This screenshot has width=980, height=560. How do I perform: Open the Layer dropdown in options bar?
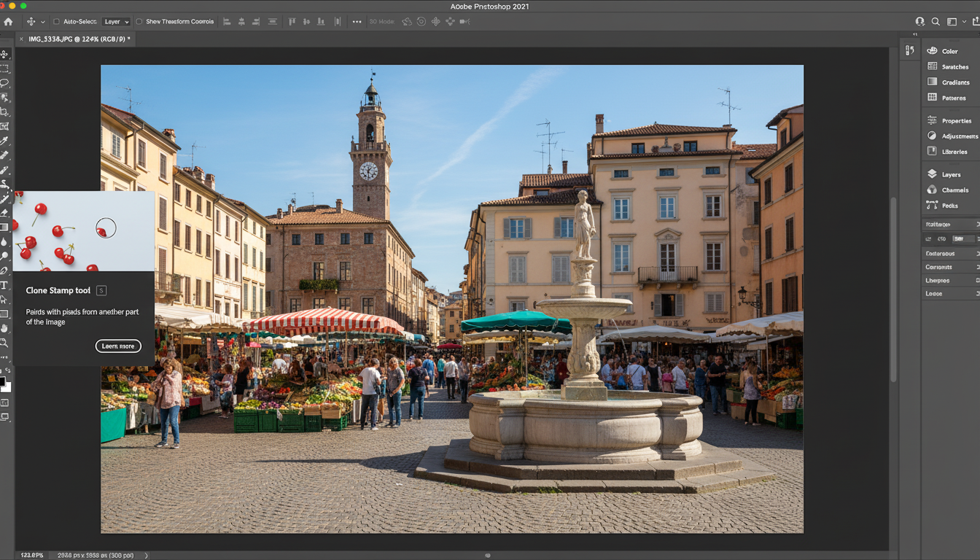pyautogui.click(x=116, y=22)
